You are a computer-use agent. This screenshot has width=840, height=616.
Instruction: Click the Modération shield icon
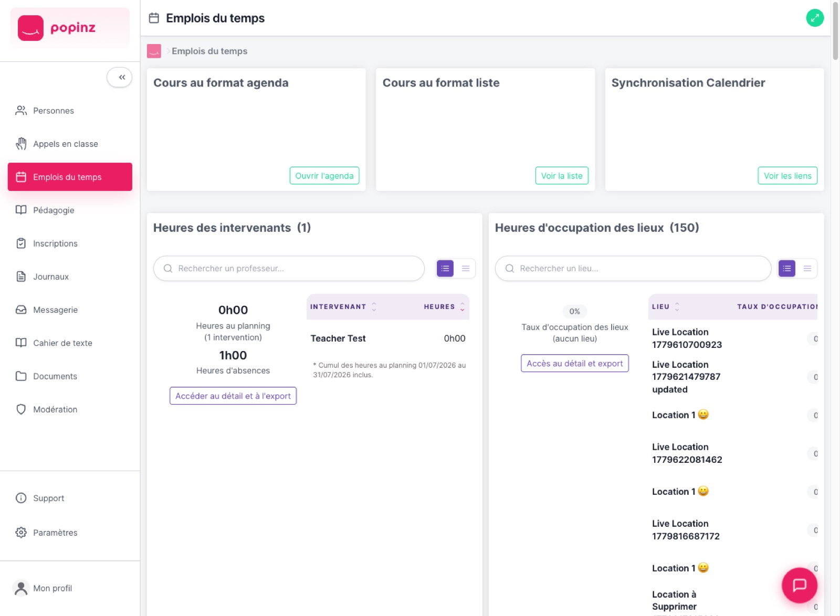pos(21,409)
